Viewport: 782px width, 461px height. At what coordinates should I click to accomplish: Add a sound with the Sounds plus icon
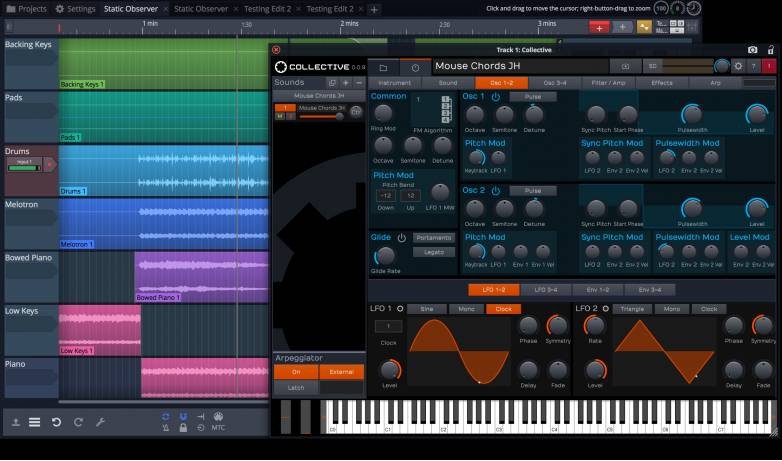[x=345, y=83]
